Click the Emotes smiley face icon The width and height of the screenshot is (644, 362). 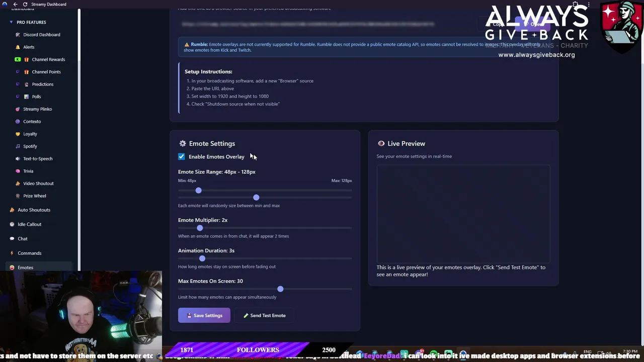pos(12,267)
